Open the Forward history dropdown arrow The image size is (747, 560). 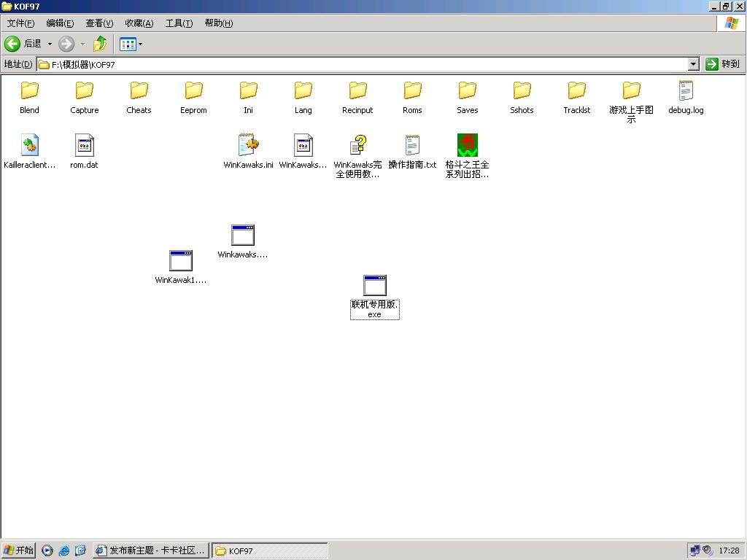point(82,44)
